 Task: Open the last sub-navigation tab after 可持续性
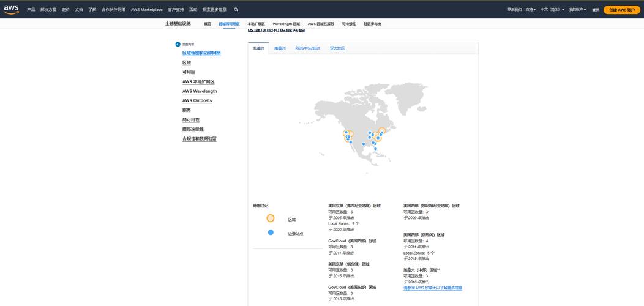(372, 24)
